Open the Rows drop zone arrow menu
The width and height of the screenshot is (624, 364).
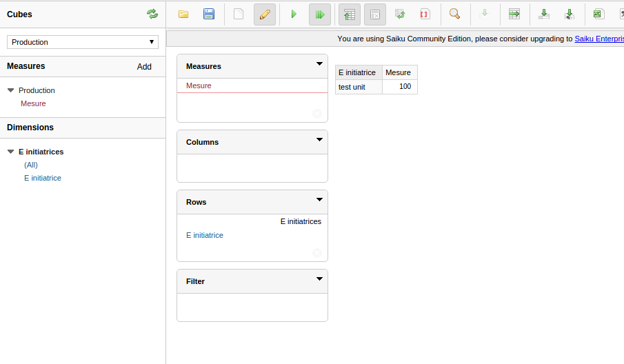tap(319, 200)
